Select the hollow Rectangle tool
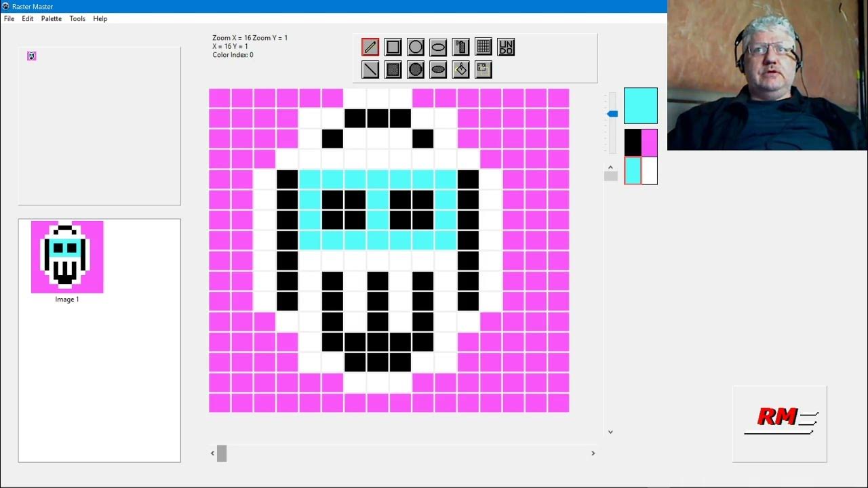The width and height of the screenshot is (868, 488). (393, 47)
